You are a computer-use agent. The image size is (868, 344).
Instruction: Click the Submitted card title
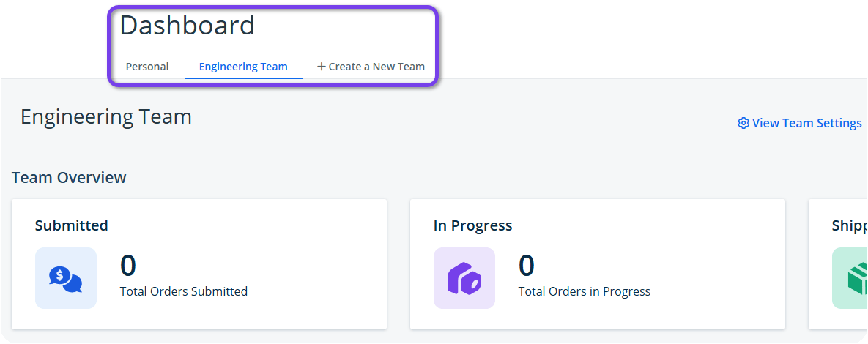click(x=72, y=225)
